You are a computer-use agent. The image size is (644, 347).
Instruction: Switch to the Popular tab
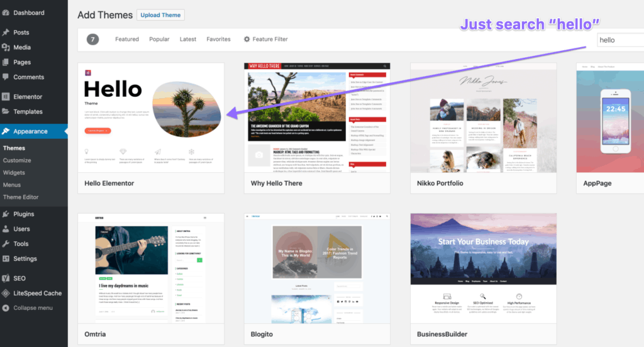tap(159, 39)
